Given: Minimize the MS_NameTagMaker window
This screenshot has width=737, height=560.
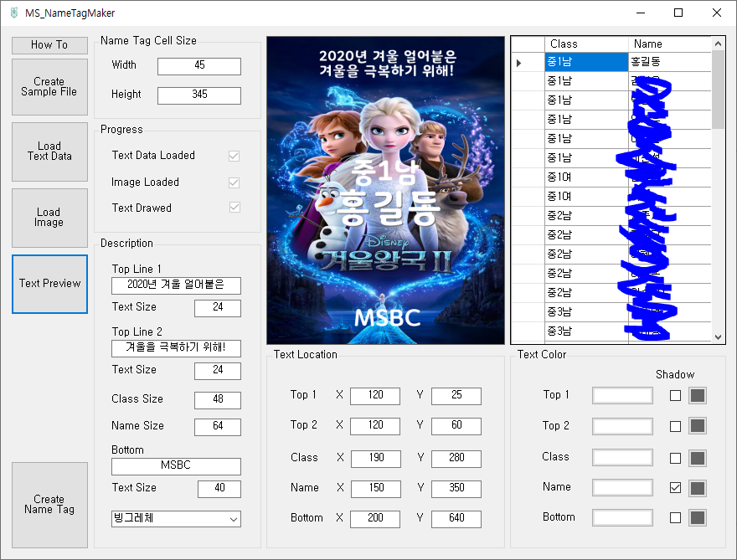Looking at the screenshot, I should 641,13.
